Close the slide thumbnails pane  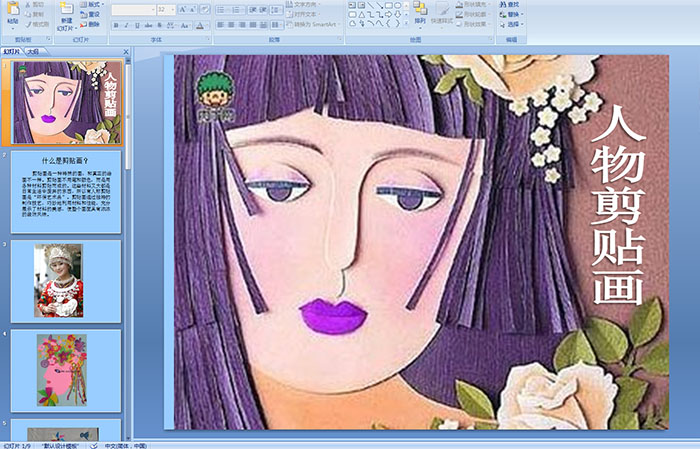coord(126,52)
